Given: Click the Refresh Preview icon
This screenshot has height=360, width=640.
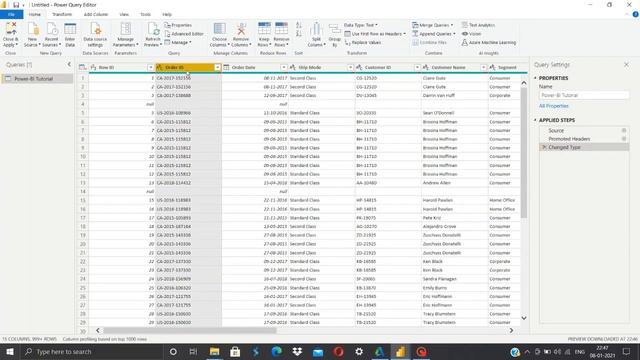Looking at the screenshot, I should click(x=153, y=30).
